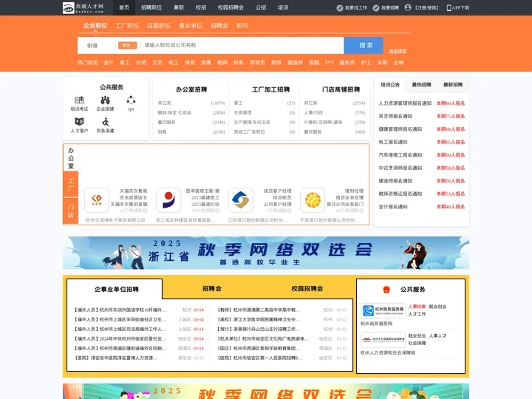This screenshot has height=399, width=532.
Task: Go to 首页 in the top navigation
Action: (124, 7)
